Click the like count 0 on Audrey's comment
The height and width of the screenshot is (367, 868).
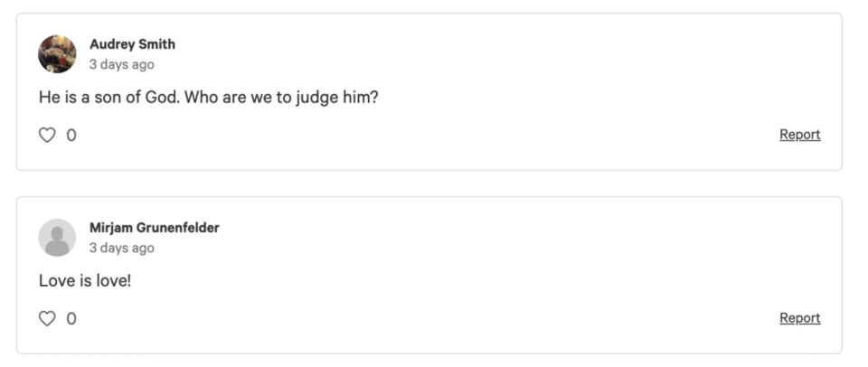(71, 135)
